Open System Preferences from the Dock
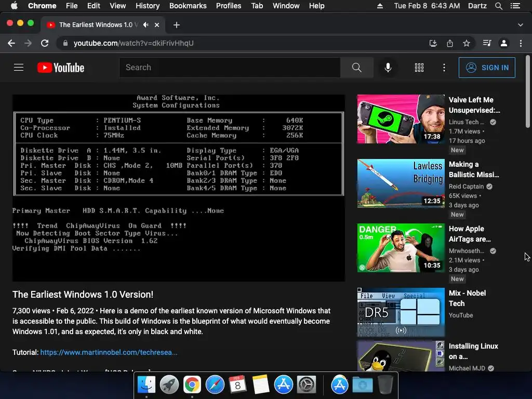The height and width of the screenshot is (399, 532). 307,385
